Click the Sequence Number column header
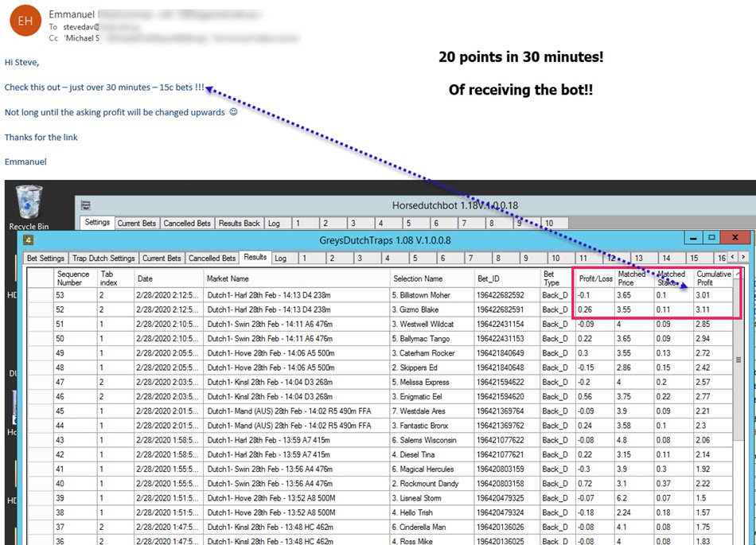Viewport: 756px width, 545px height. pyautogui.click(x=68, y=278)
